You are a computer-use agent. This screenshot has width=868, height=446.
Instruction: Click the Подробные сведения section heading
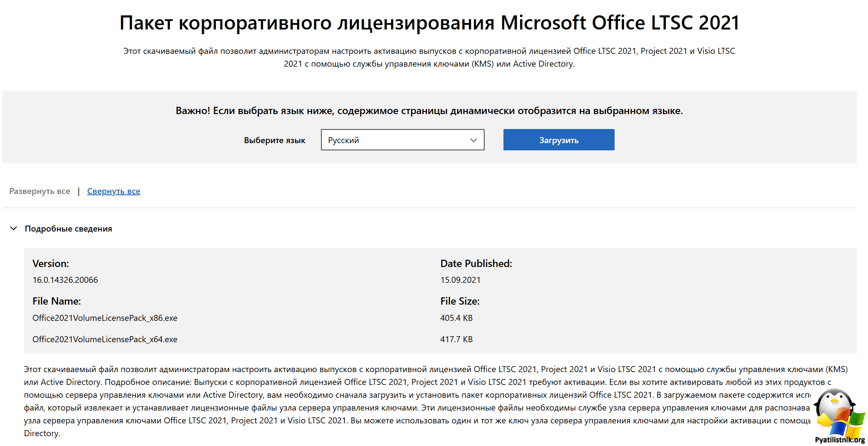click(68, 229)
